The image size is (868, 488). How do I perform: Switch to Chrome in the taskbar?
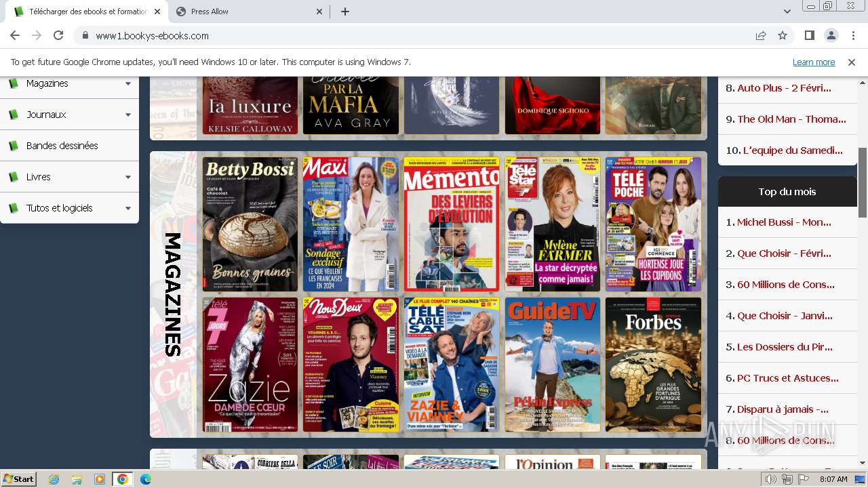(123, 479)
